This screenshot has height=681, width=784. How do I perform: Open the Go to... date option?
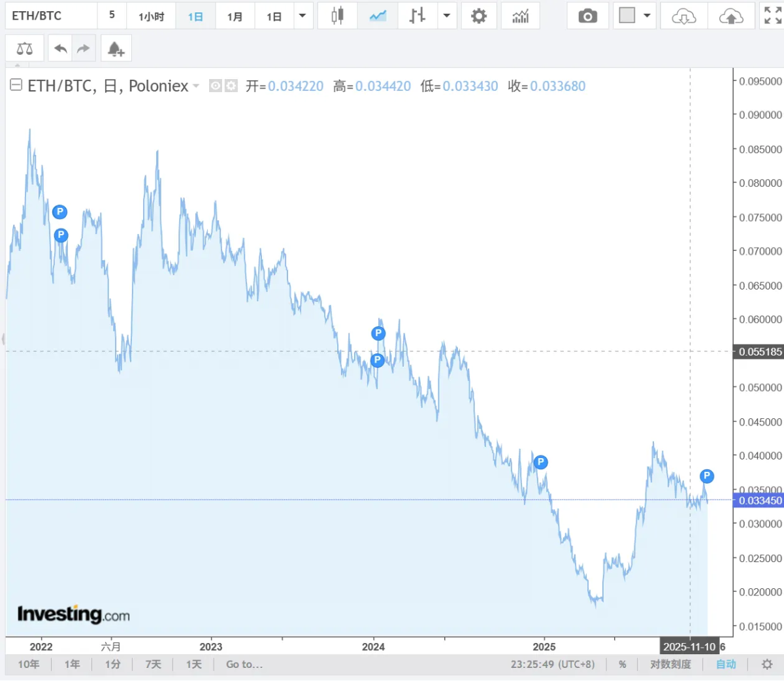point(244,665)
